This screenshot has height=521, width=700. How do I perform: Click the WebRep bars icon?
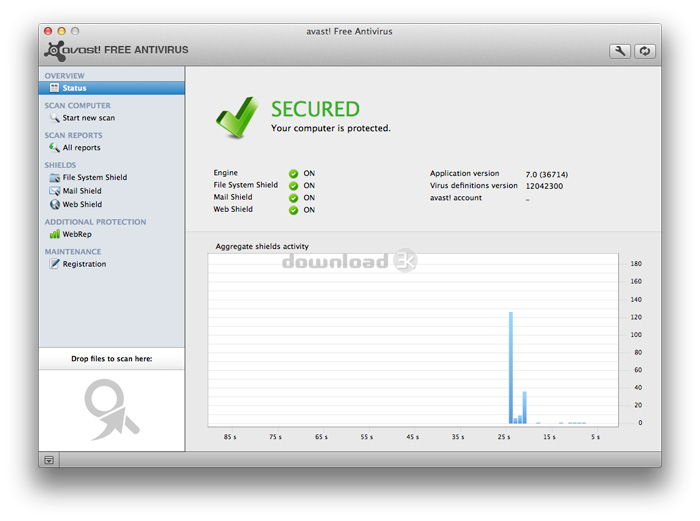click(55, 234)
